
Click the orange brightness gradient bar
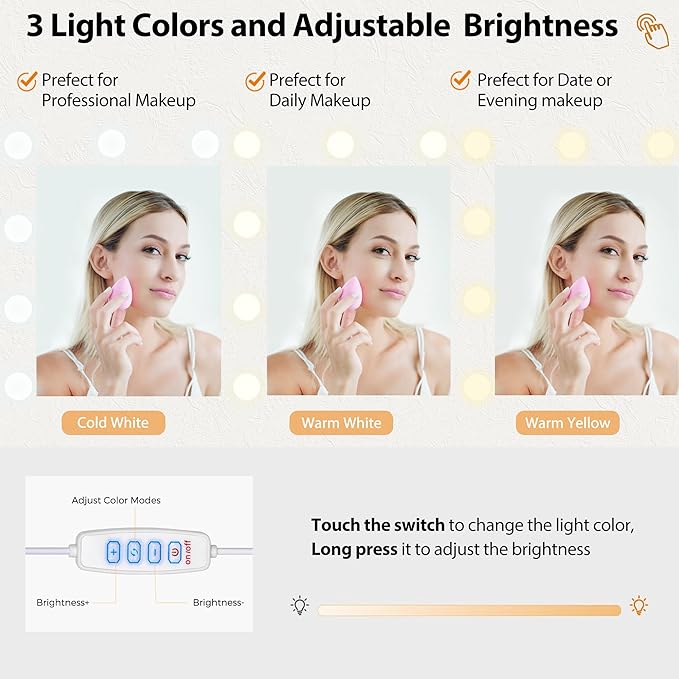pyautogui.click(x=469, y=611)
